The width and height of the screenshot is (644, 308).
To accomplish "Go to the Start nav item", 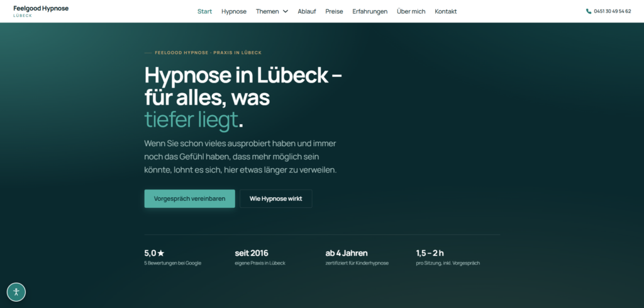I will pos(204,11).
